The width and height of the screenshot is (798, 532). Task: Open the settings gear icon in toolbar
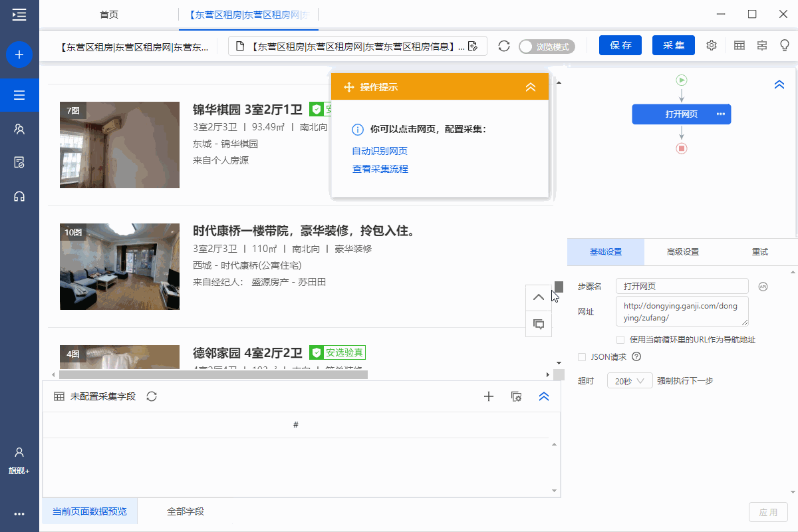point(712,45)
